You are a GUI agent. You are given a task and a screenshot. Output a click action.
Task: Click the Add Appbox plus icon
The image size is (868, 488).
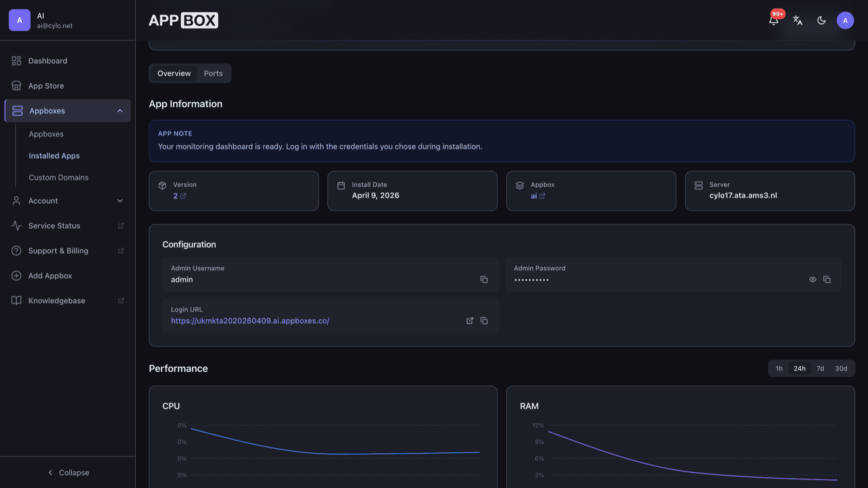(16, 275)
